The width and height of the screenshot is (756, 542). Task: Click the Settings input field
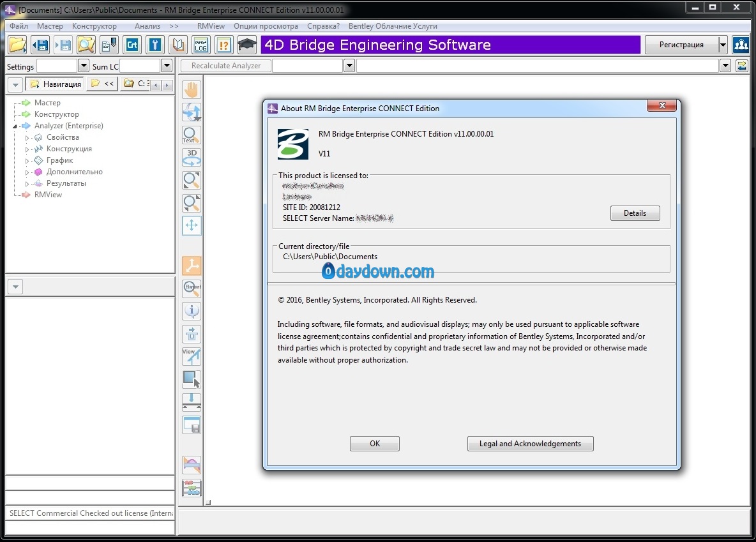[x=57, y=66]
